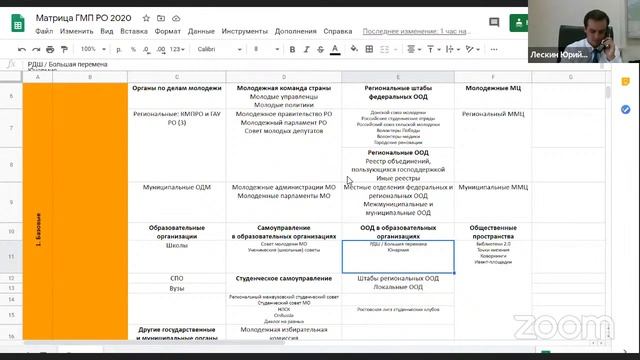Select column C header
The image size is (640, 360).
coord(177,77)
